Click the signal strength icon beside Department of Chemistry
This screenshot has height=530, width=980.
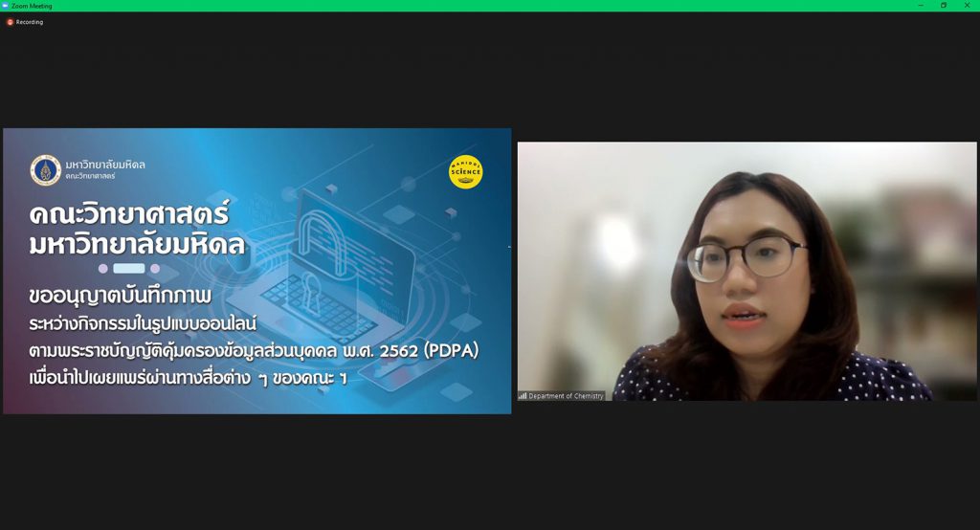tap(523, 396)
